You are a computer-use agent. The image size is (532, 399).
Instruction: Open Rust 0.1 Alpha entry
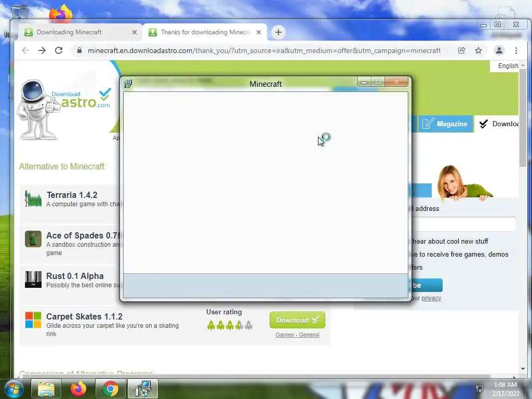coord(75,276)
